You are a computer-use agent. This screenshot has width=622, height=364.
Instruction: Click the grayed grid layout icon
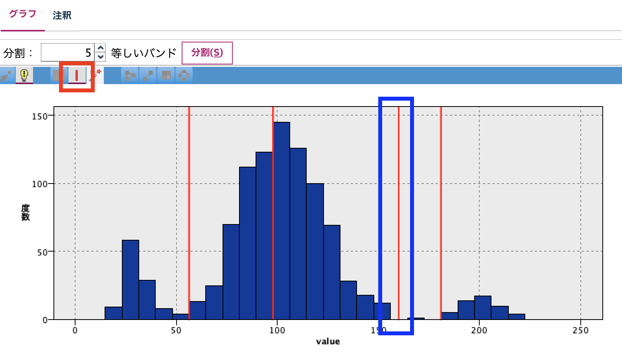[x=166, y=75]
